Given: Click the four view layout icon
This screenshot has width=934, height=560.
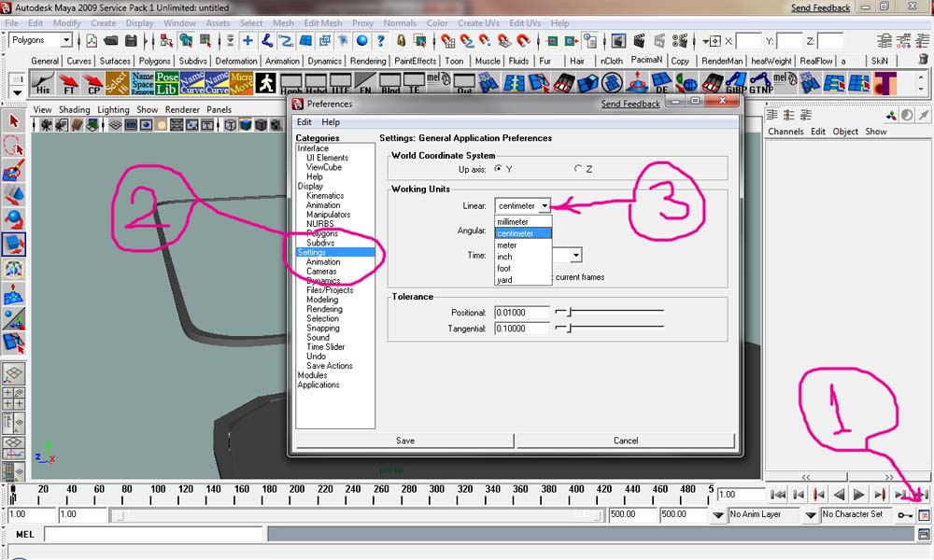Looking at the screenshot, I should (14, 399).
